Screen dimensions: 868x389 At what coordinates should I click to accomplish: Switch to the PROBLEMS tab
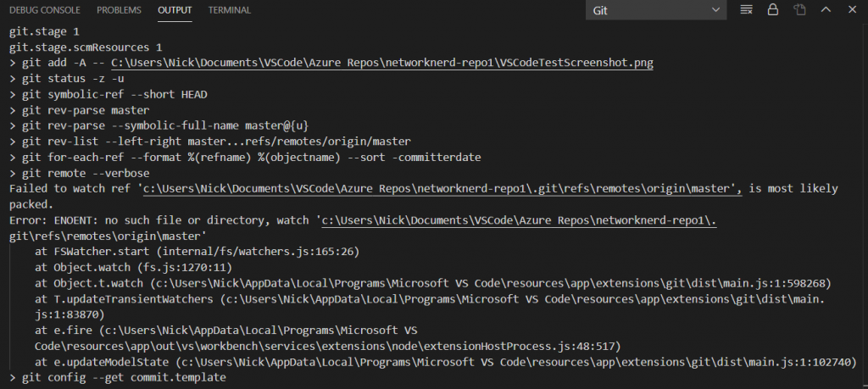tap(119, 10)
